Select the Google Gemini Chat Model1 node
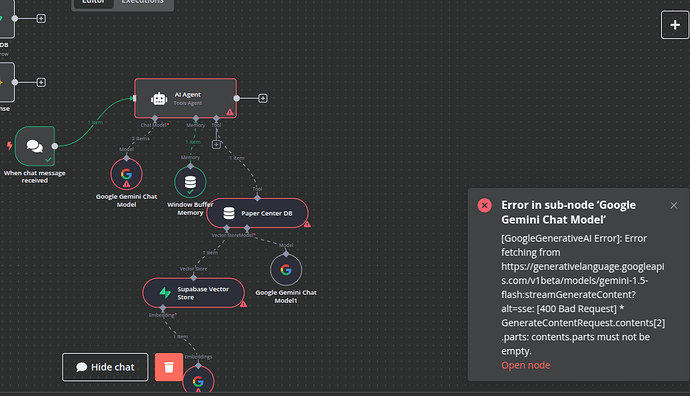690x396 pixels. (286, 270)
